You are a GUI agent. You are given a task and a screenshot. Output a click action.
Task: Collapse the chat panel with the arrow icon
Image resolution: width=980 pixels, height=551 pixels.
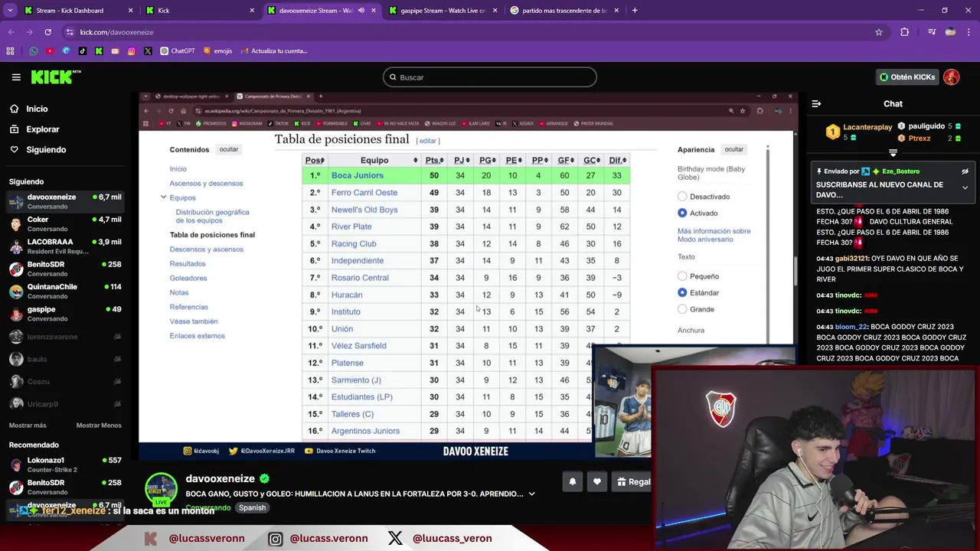[x=816, y=103]
